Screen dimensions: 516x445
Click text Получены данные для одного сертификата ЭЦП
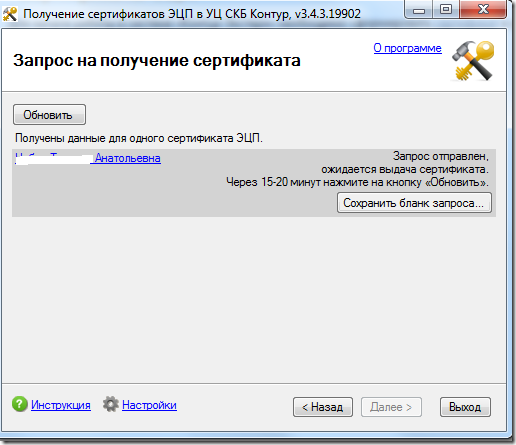click(139, 138)
